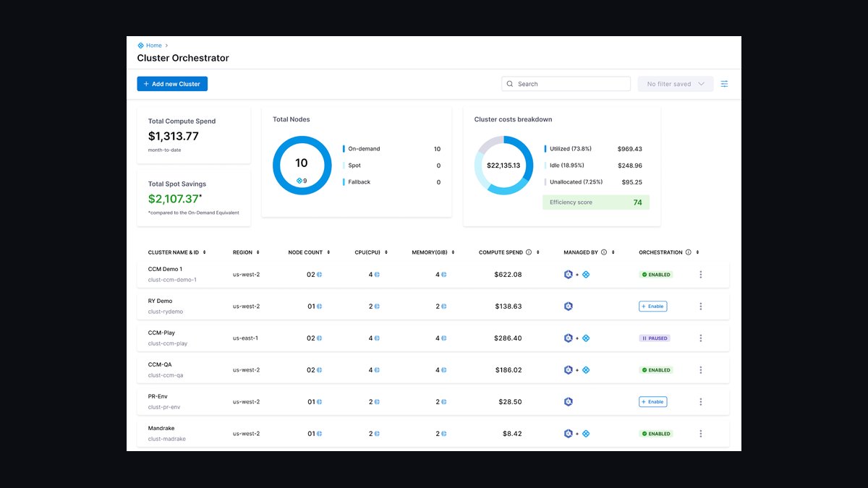868x488 pixels.
Task: Open the three-dot menu for CCM-Play
Action: coord(700,338)
